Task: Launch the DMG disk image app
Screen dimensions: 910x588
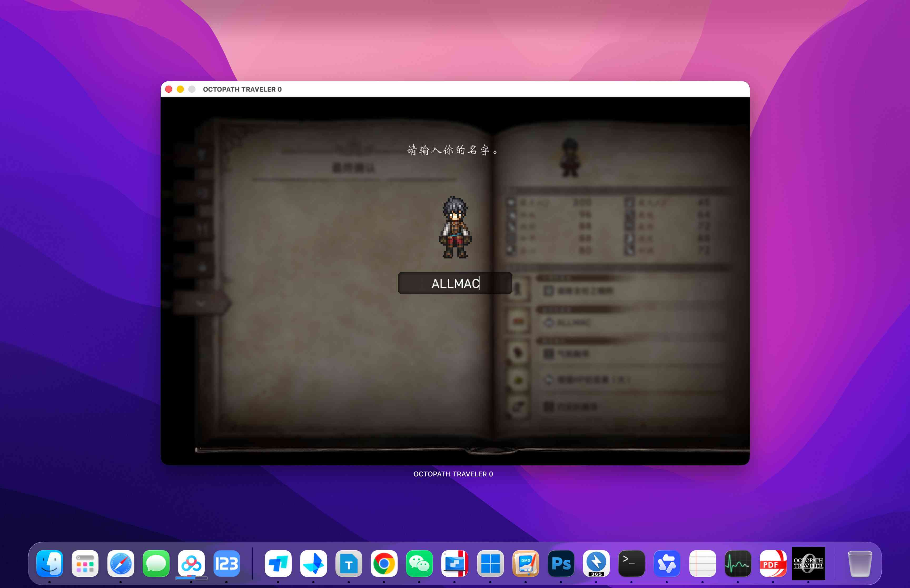Action: pos(526,564)
